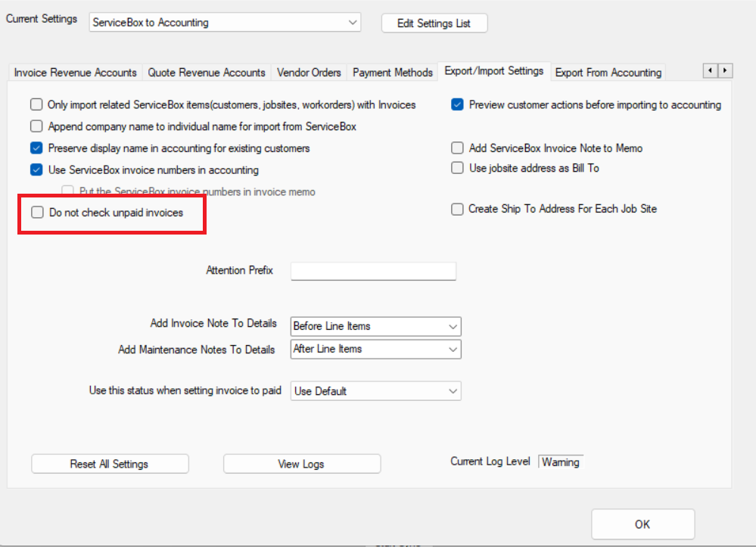
Task: Click the Attention Prefix text field
Action: coord(373,271)
